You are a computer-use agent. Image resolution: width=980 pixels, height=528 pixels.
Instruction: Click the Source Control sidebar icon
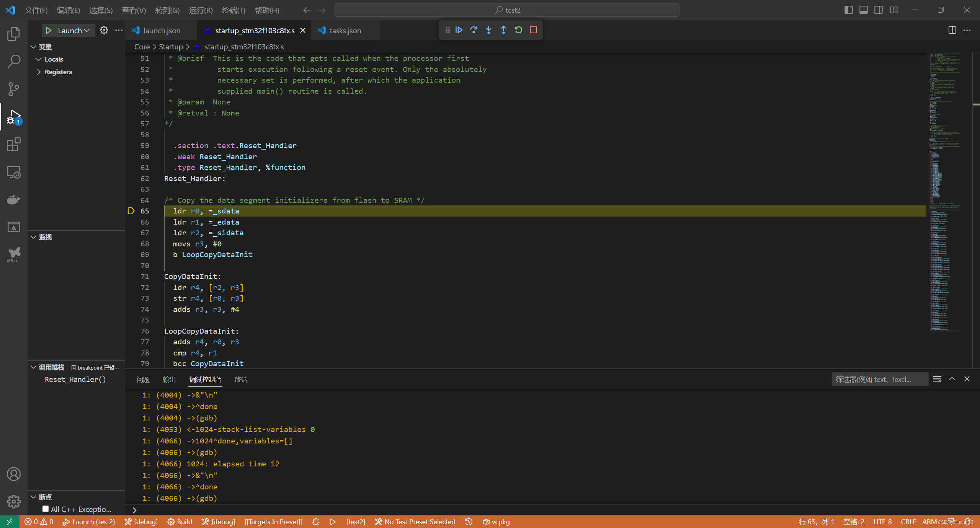click(x=14, y=88)
